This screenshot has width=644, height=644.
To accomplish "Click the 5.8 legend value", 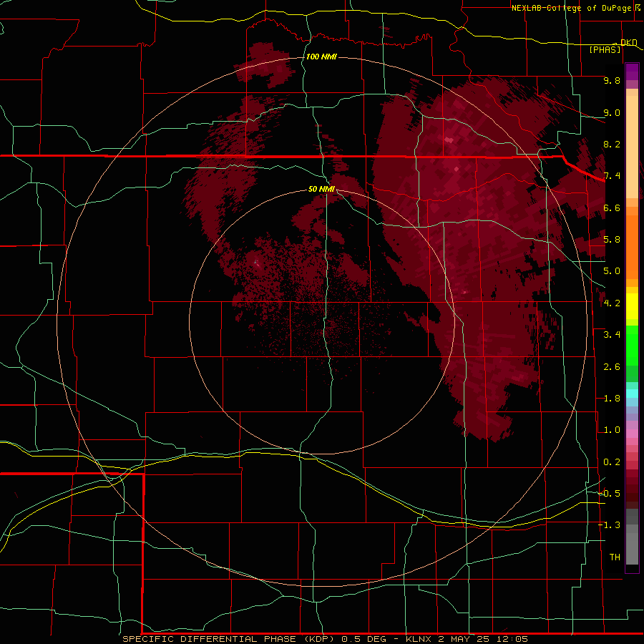I will point(612,240).
